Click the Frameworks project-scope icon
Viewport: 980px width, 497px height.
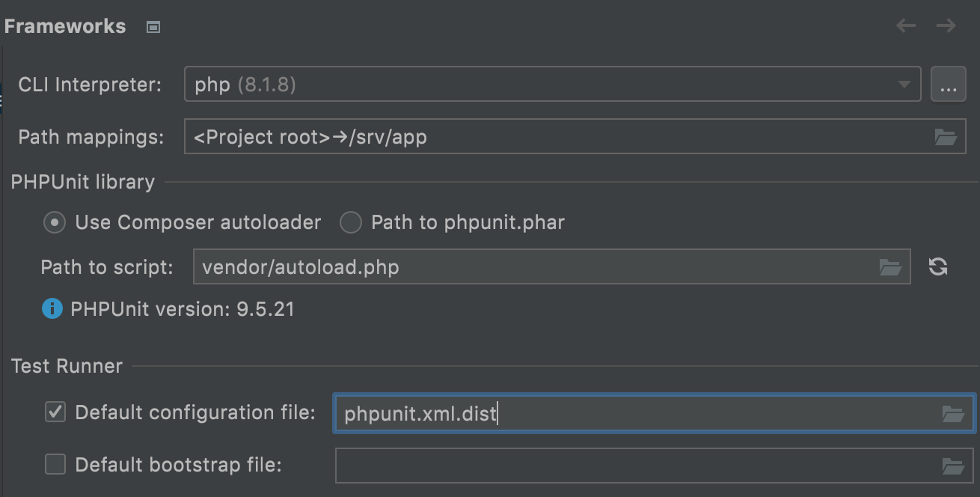[x=153, y=27]
